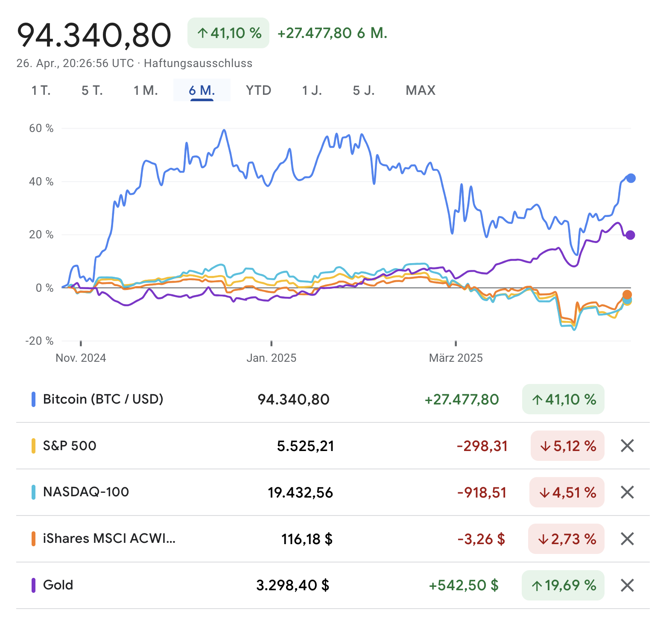Open the 1 J. time range
This screenshot has width=672, height=621.
click(x=312, y=91)
